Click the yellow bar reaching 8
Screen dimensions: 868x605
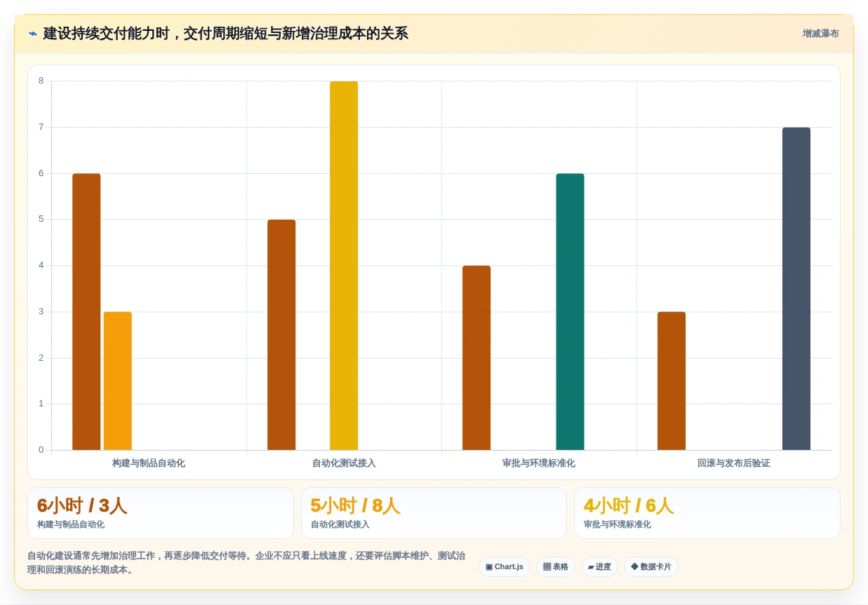coord(344,266)
